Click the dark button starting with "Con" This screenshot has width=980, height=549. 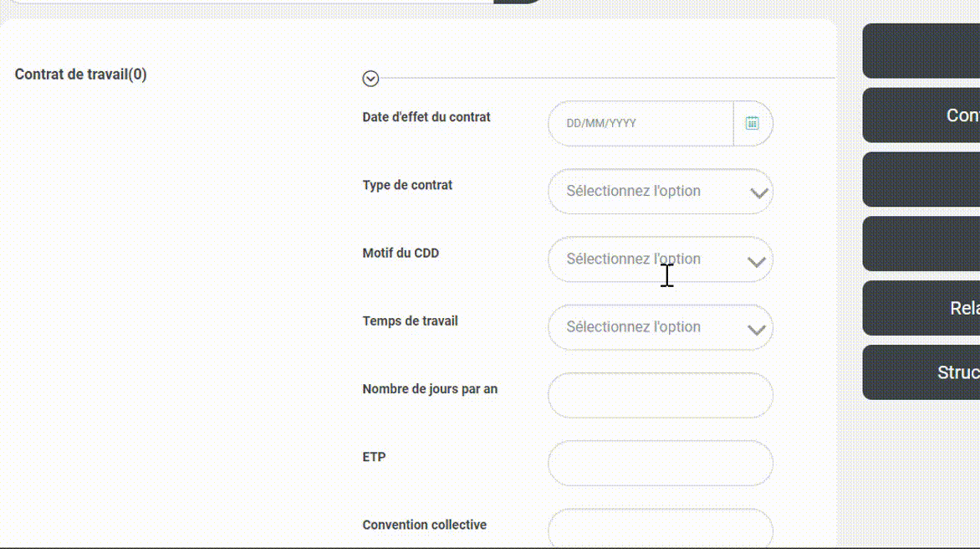click(921, 115)
